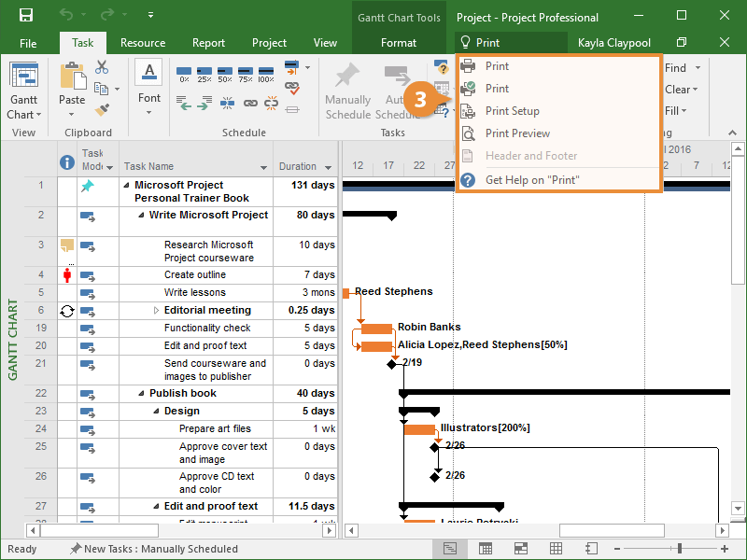Screen dimensions: 747x560
Task: Select Print Setup in the dropdown list
Action: click(x=512, y=111)
